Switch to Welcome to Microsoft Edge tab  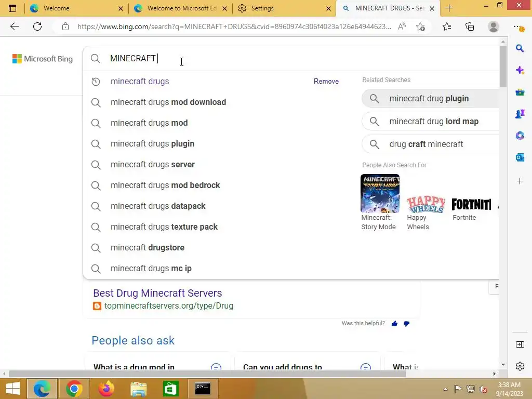pos(180,8)
